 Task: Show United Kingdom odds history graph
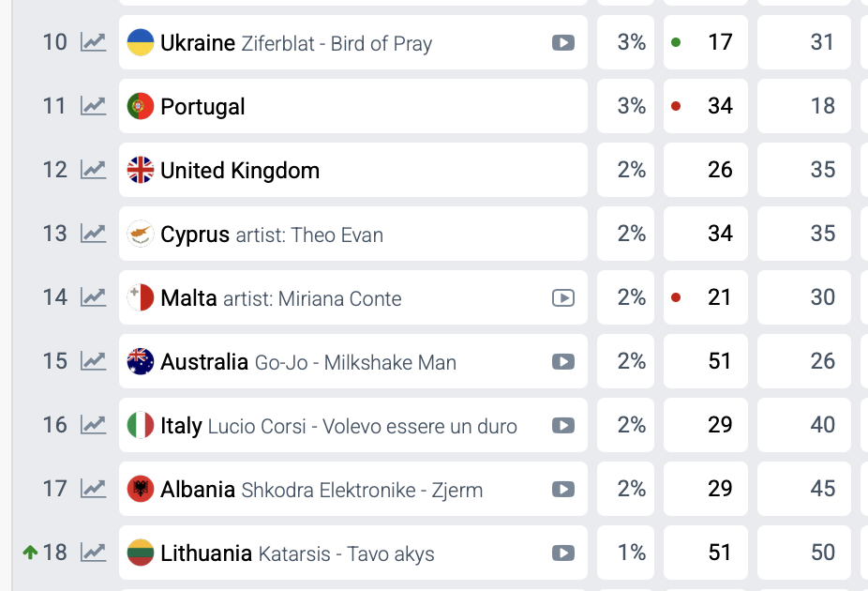click(93, 170)
